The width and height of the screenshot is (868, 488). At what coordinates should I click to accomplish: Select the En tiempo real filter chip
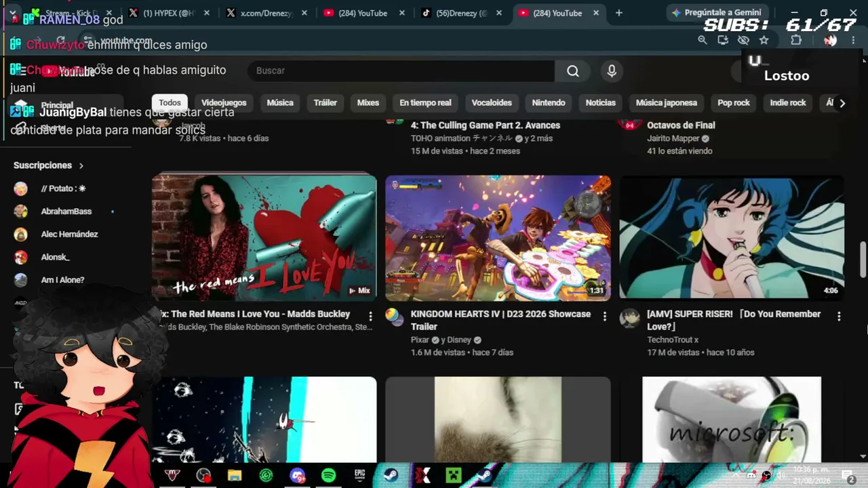point(425,103)
